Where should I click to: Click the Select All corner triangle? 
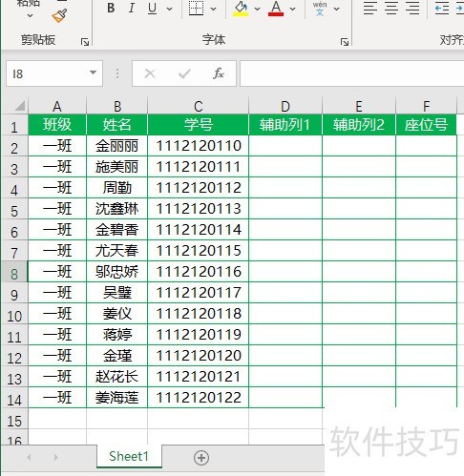pos(20,106)
